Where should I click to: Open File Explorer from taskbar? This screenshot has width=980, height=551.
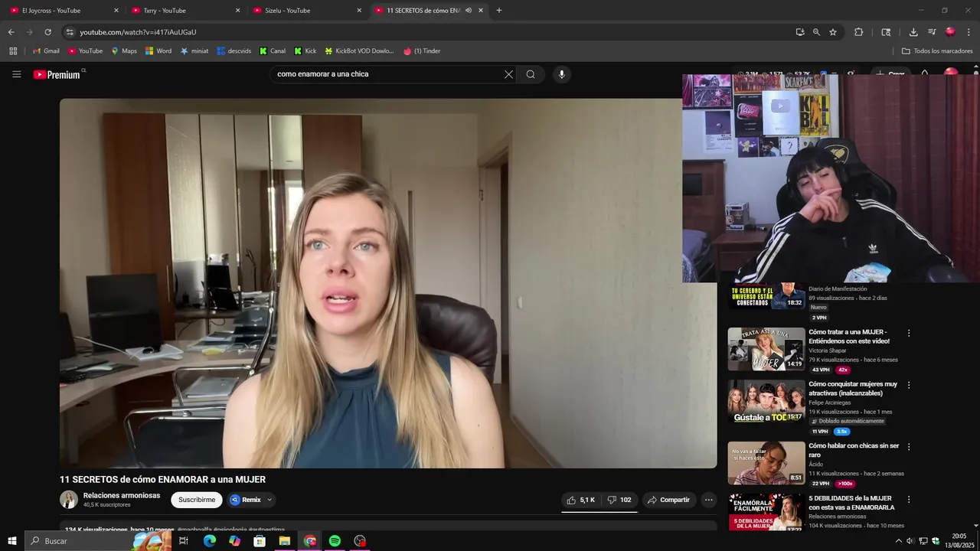coord(285,541)
